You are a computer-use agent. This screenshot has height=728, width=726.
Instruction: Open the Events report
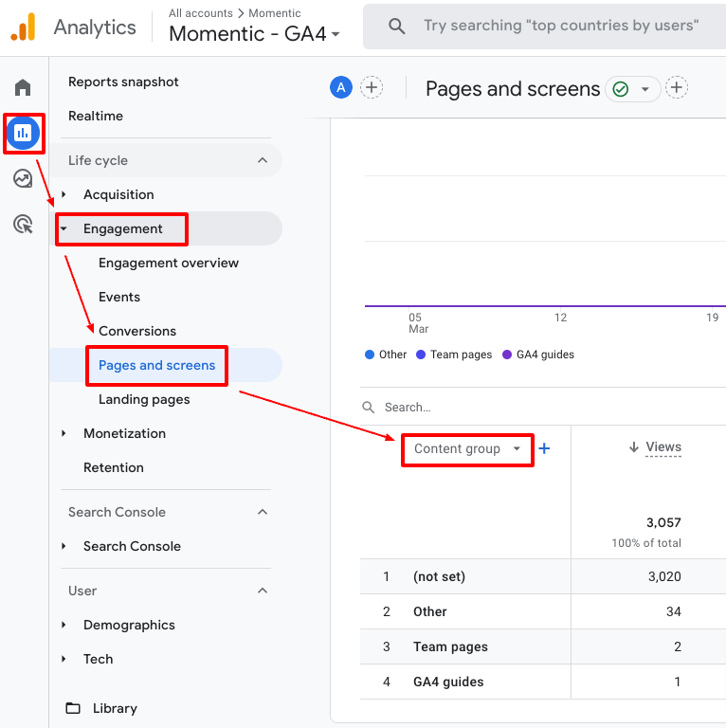coord(119,297)
